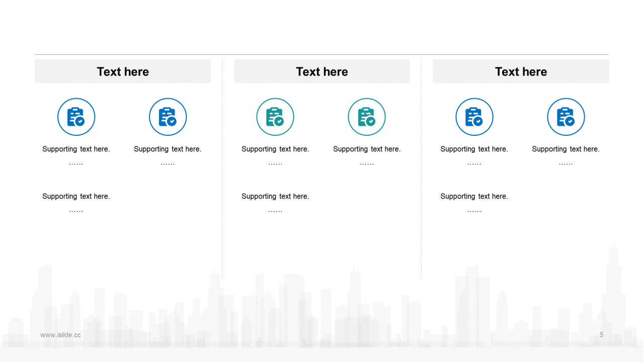Click 'Supporting text here.' under the last blue icon
Screen dimensions: 644x362
tap(566, 149)
